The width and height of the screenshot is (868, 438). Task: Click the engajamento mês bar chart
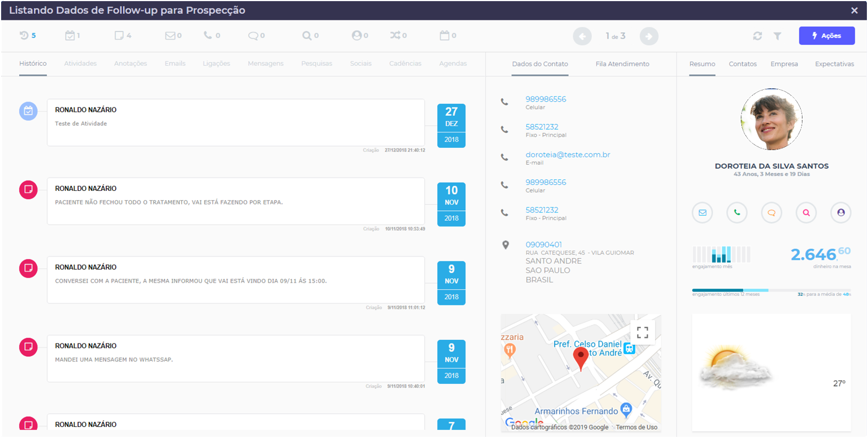pyautogui.click(x=721, y=254)
